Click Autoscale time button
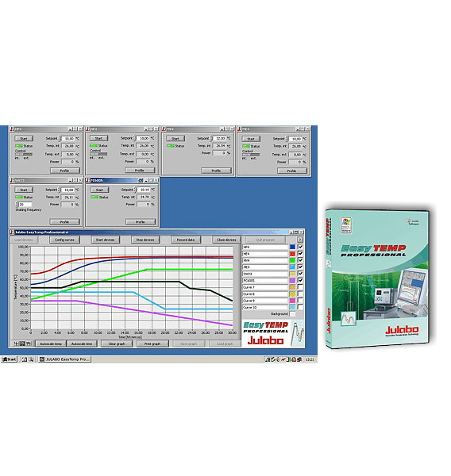This screenshot has height=476, width=451. [x=82, y=344]
